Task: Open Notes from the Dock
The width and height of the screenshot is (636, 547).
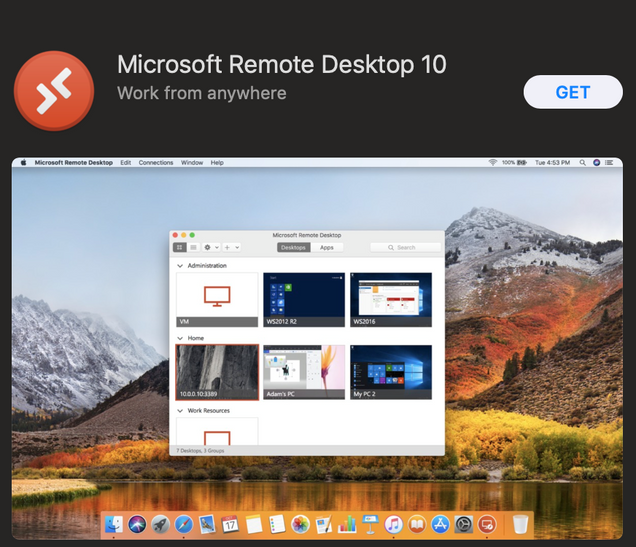Action: tap(254, 525)
